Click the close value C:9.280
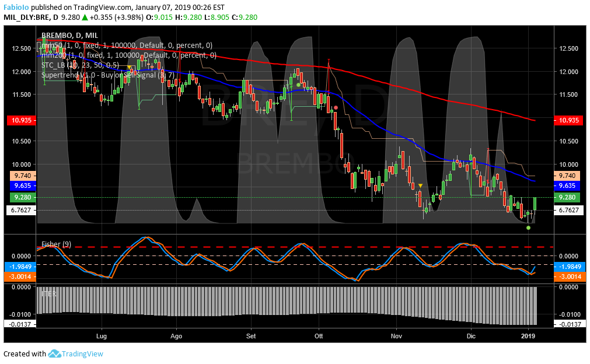 244,17
